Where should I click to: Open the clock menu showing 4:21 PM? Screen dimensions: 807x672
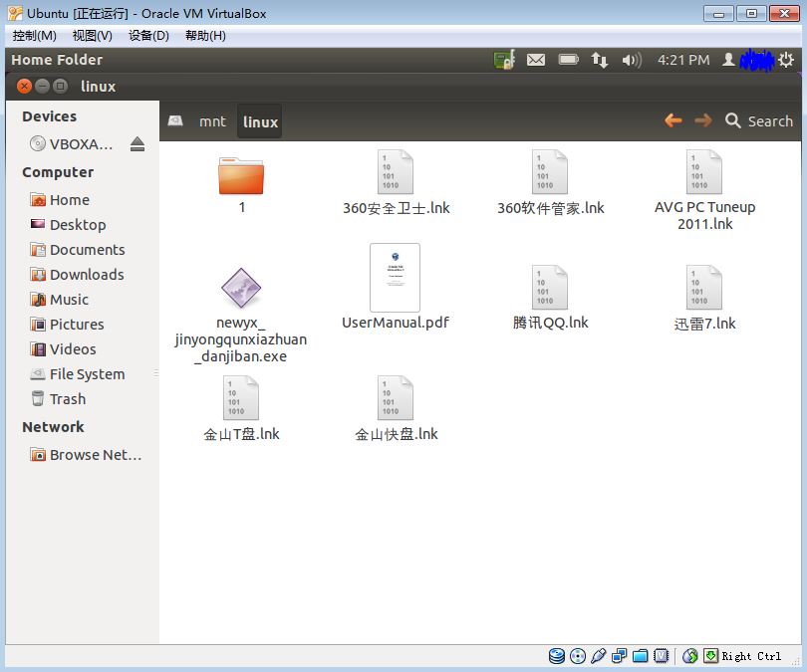[x=683, y=60]
